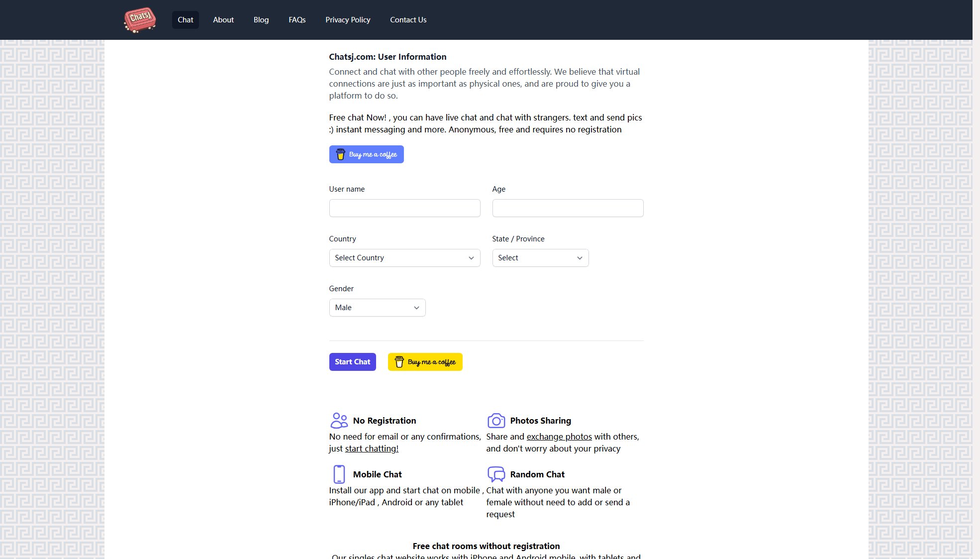The image size is (980, 559).
Task: Open the About menu item
Action: click(223, 20)
